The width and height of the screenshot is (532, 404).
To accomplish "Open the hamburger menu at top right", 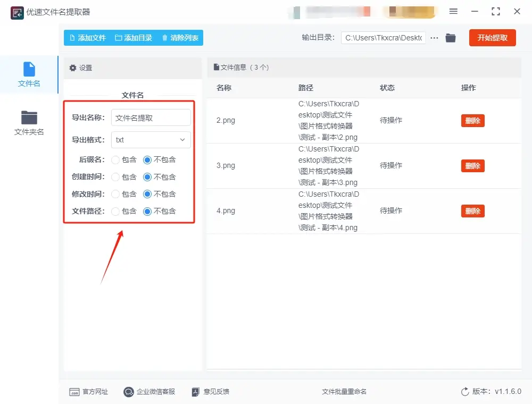I will pos(454,12).
